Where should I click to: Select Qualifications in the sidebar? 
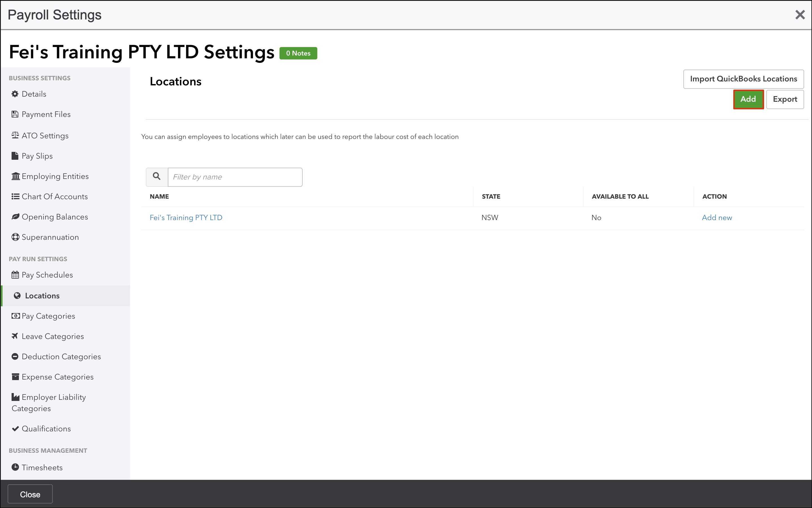click(x=46, y=429)
